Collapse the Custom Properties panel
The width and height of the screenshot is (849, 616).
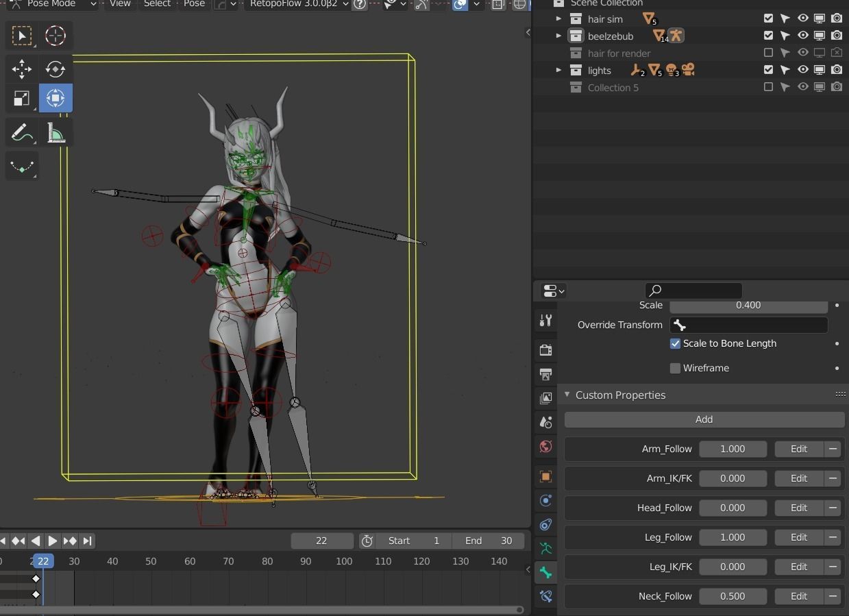(x=567, y=395)
